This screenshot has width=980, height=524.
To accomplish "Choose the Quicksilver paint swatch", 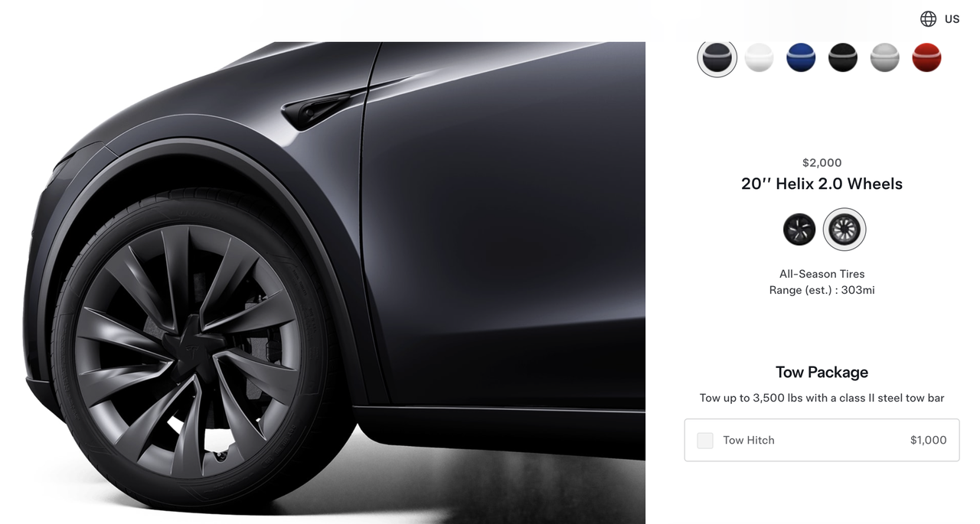I will click(885, 57).
